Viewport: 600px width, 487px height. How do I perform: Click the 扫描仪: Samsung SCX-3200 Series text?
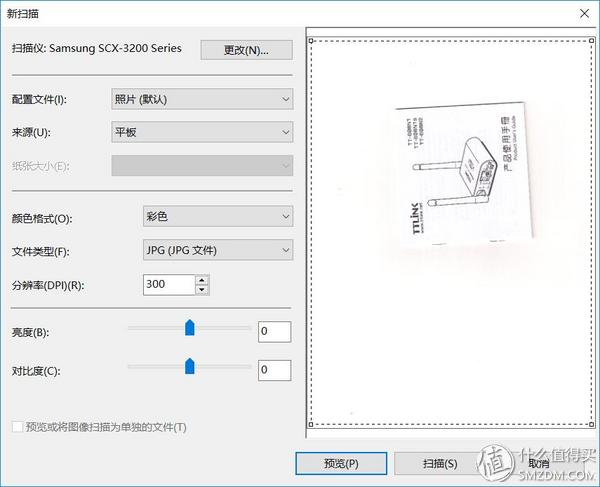[96, 48]
